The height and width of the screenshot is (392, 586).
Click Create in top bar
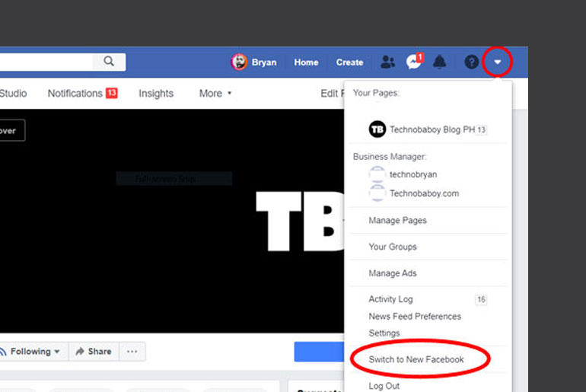point(349,62)
